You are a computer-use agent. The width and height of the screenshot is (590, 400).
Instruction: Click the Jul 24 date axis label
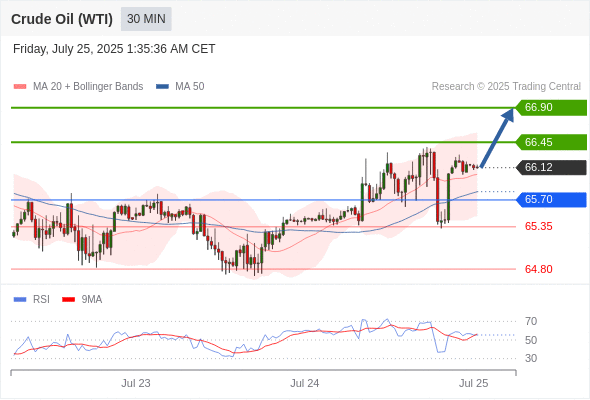(x=304, y=383)
